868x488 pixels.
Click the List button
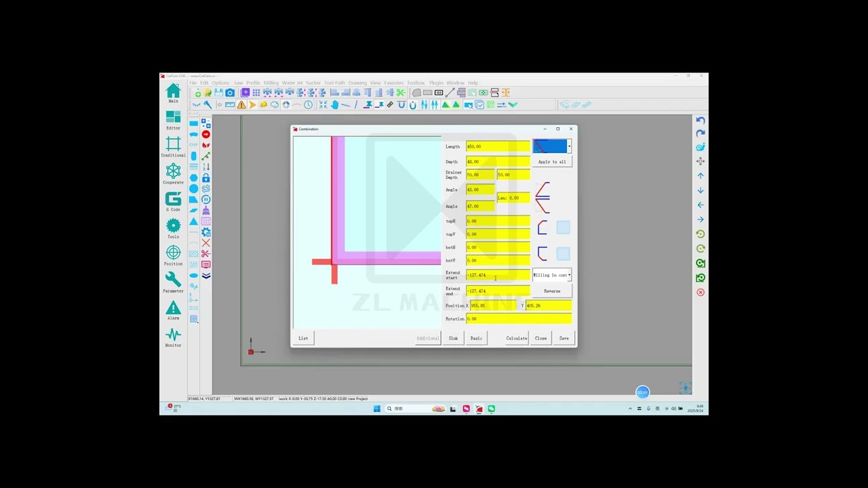[x=303, y=338]
